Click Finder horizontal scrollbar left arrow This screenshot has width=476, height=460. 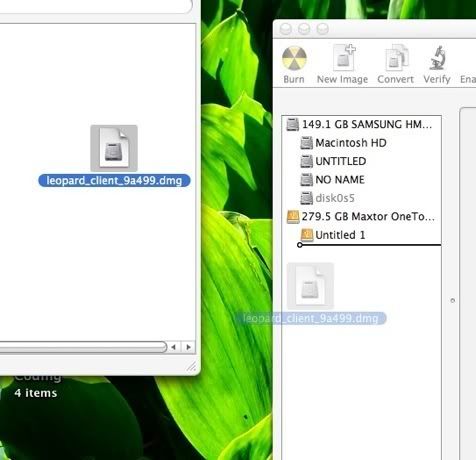click(173, 347)
